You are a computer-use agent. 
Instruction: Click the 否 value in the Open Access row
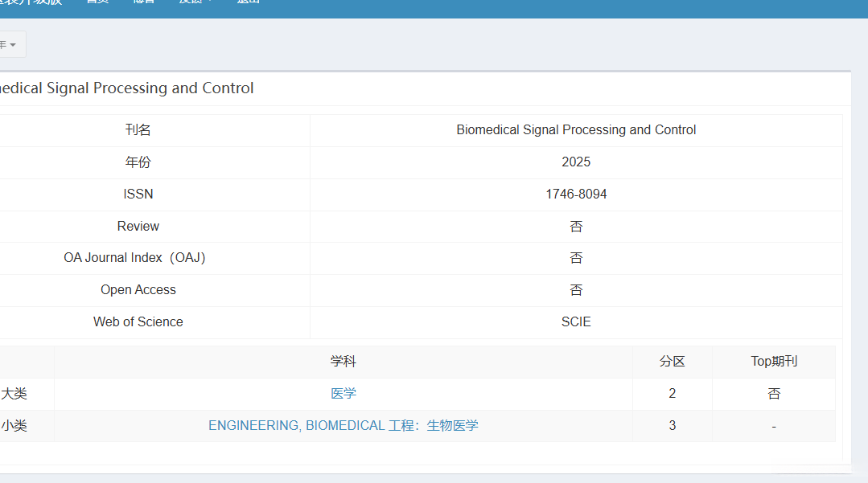point(576,290)
